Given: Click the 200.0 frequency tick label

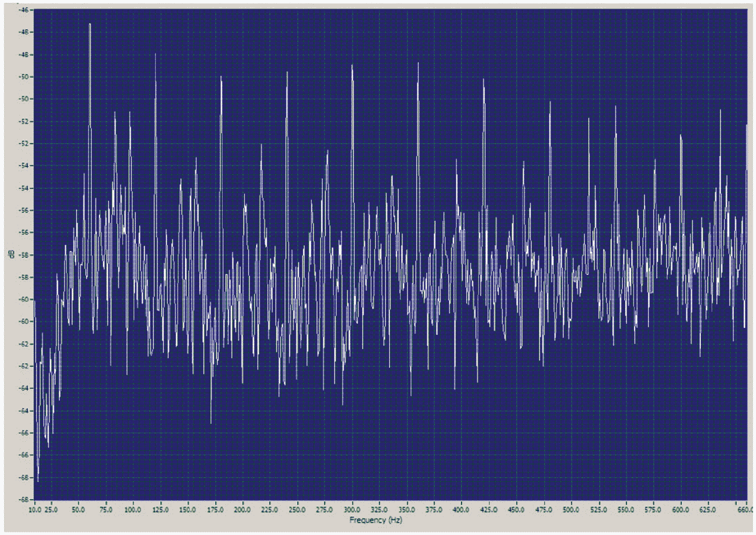Looking at the screenshot, I should click(x=243, y=510).
